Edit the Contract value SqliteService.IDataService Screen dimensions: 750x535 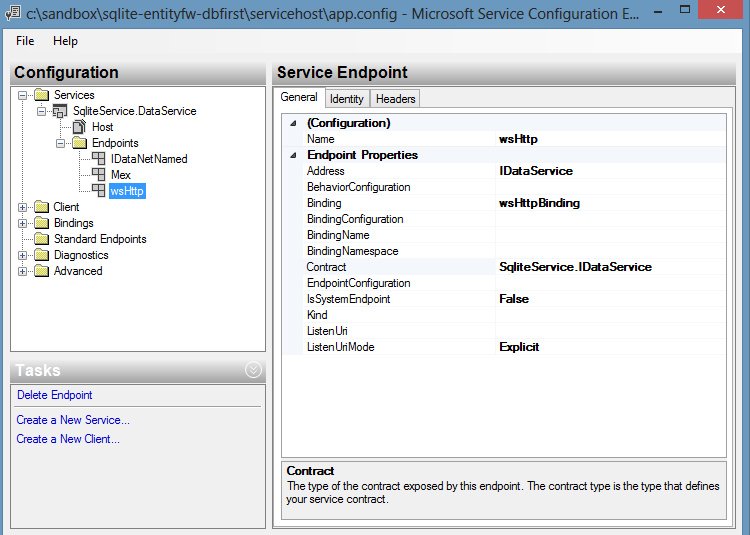(x=611, y=267)
